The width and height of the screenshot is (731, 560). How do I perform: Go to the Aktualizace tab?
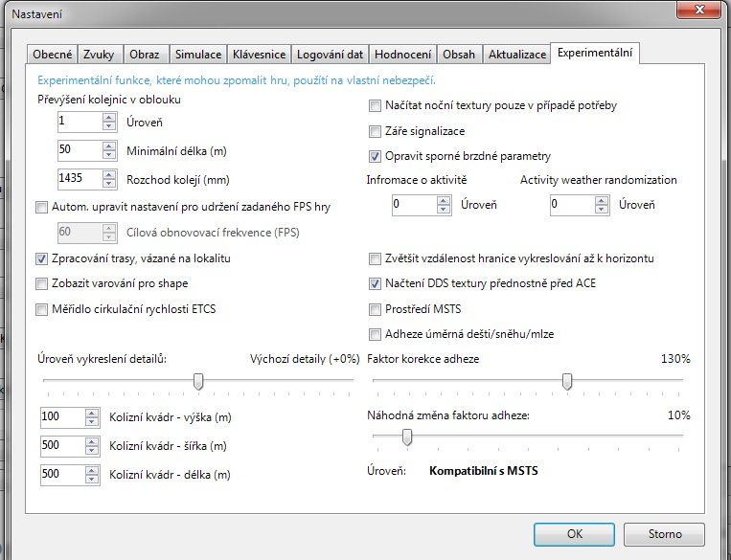click(517, 55)
